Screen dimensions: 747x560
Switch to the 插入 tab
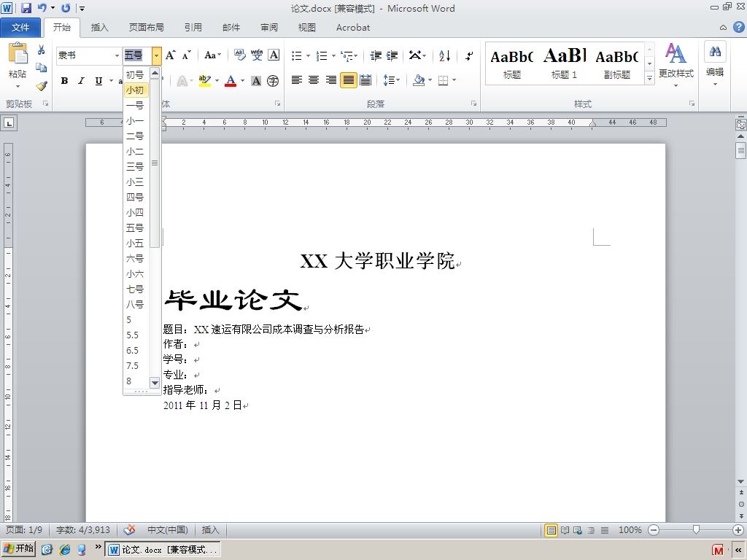click(99, 28)
